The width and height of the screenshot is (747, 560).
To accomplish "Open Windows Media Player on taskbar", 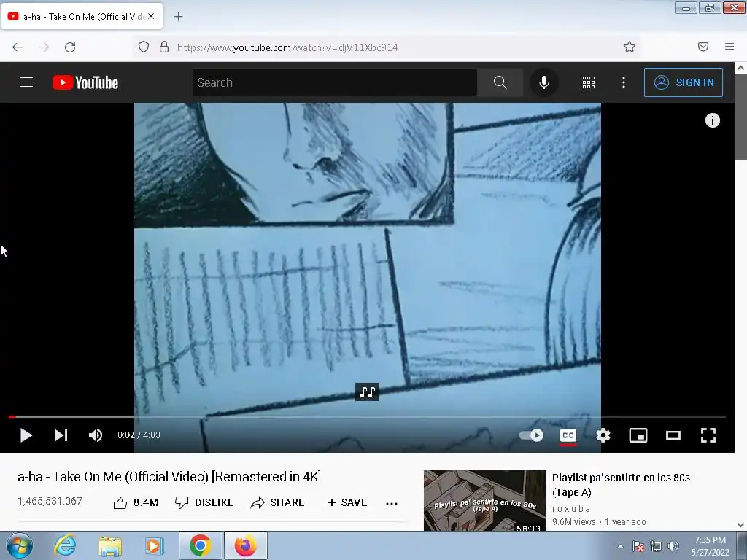I will pos(155,545).
